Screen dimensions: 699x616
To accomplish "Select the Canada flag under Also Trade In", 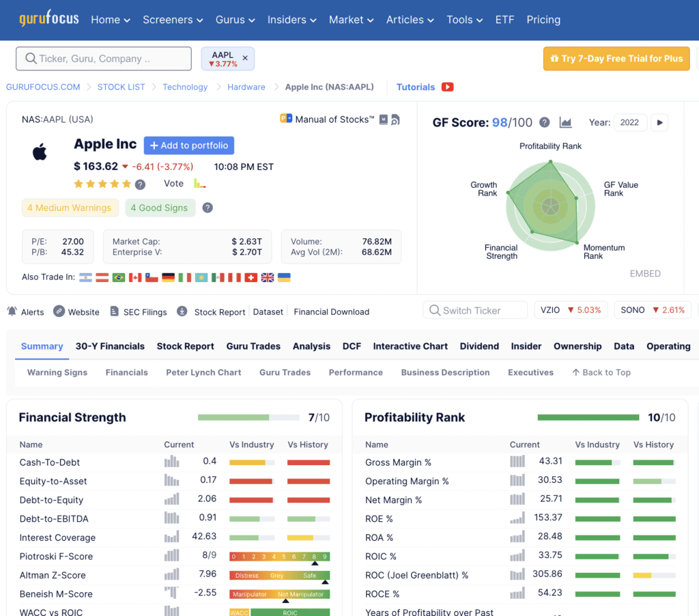I will coord(135,277).
